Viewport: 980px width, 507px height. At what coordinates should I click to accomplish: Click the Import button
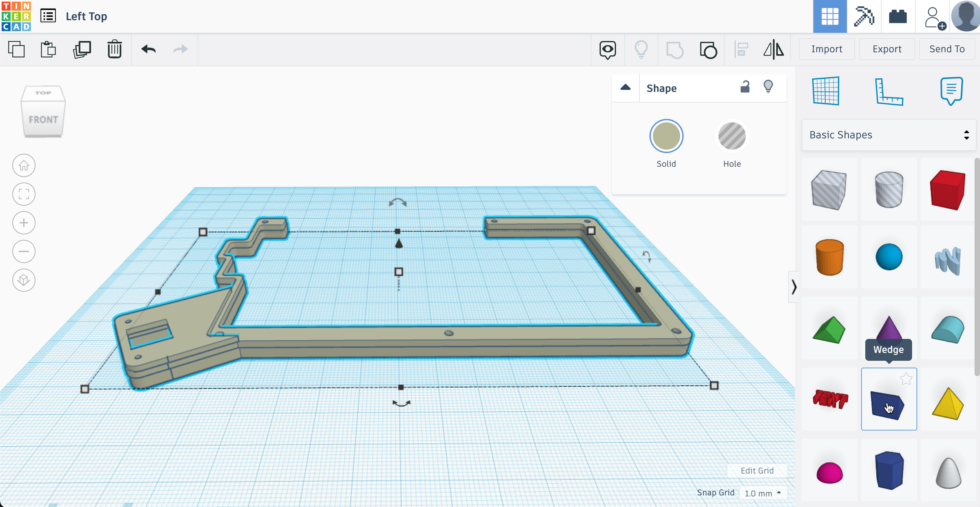[826, 49]
